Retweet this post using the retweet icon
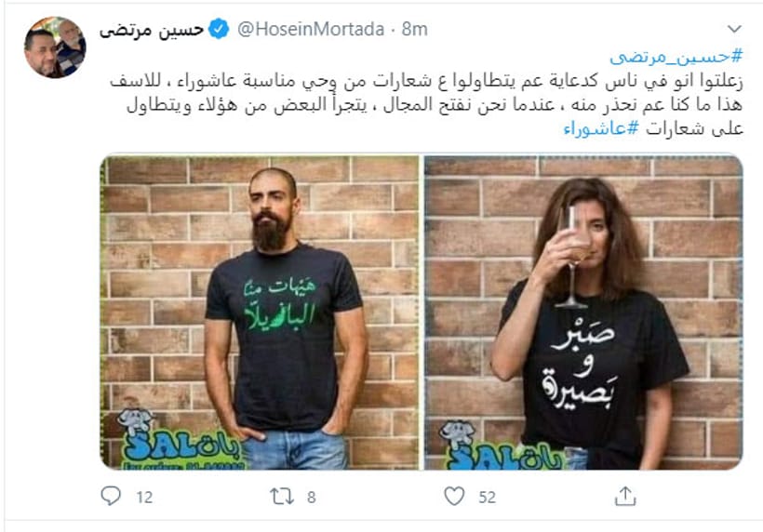The image size is (763, 532). pos(282,497)
